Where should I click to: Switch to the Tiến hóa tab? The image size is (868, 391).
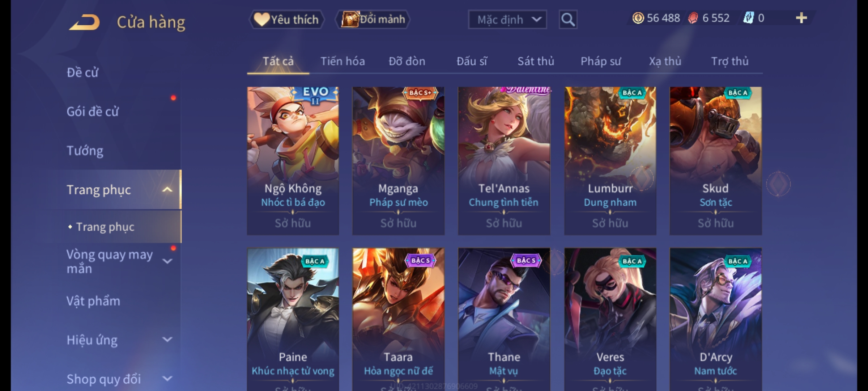point(342,61)
